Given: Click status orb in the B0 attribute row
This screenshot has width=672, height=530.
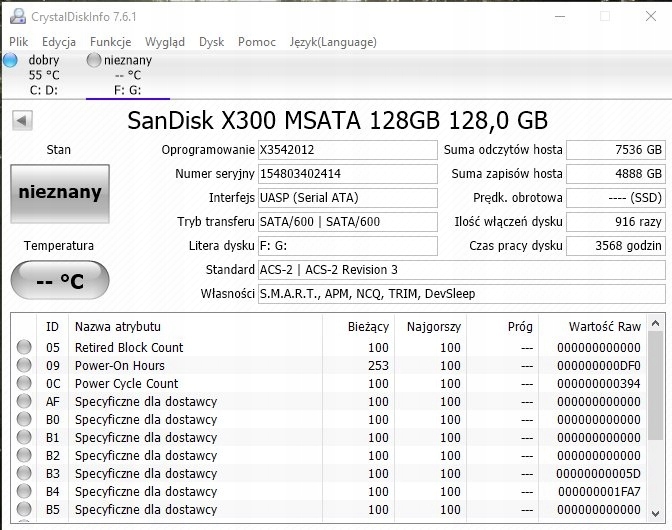Looking at the screenshot, I should 24,419.
